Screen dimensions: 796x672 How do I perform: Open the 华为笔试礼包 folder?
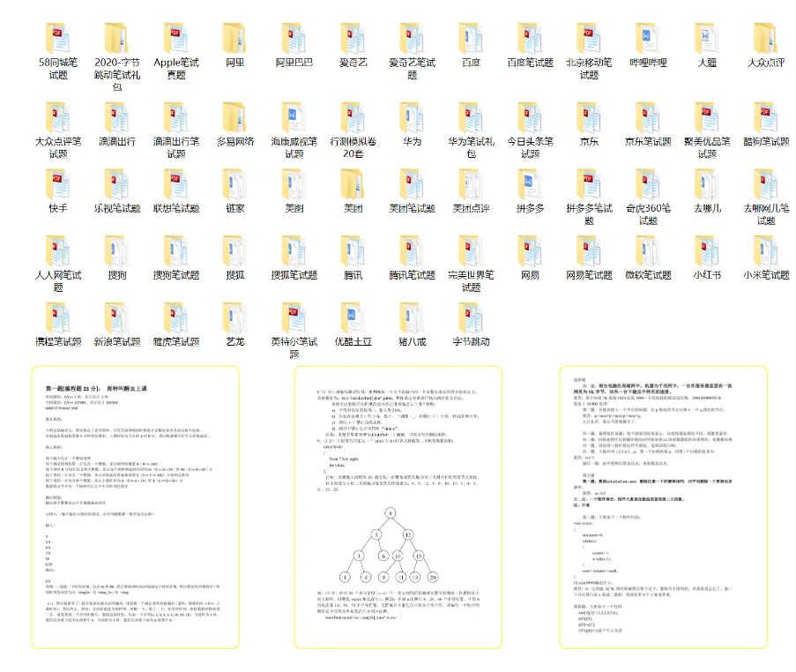[x=471, y=117]
